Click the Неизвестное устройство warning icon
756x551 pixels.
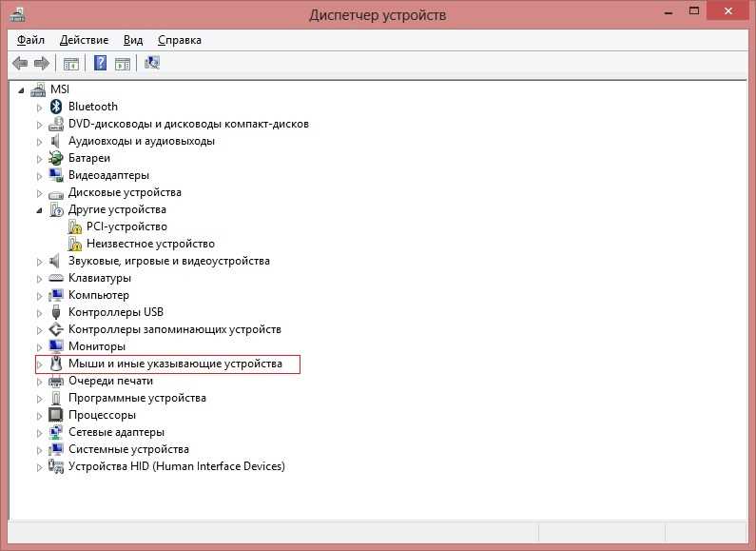75,245
